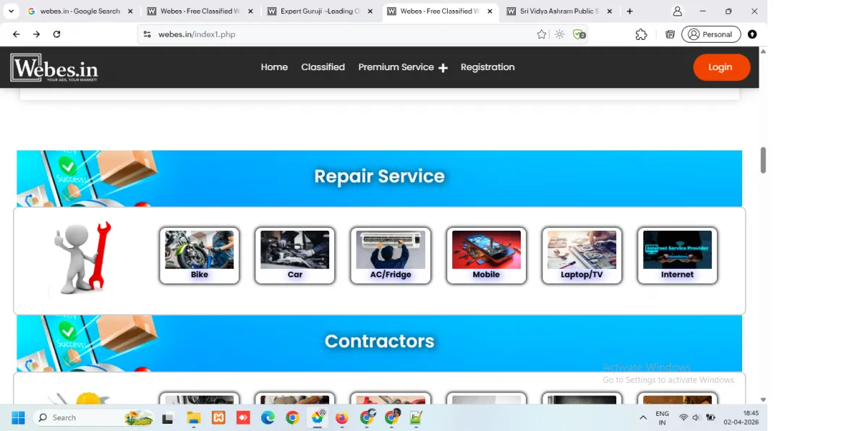Select the Car repair category
This screenshot has height=431, width=868.
coord(294,255)
